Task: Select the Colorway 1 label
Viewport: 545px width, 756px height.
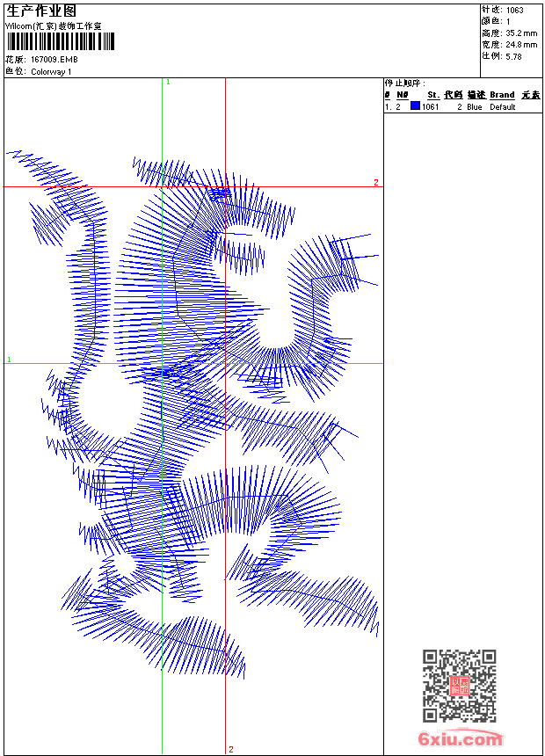Action: tap(51, 72)
